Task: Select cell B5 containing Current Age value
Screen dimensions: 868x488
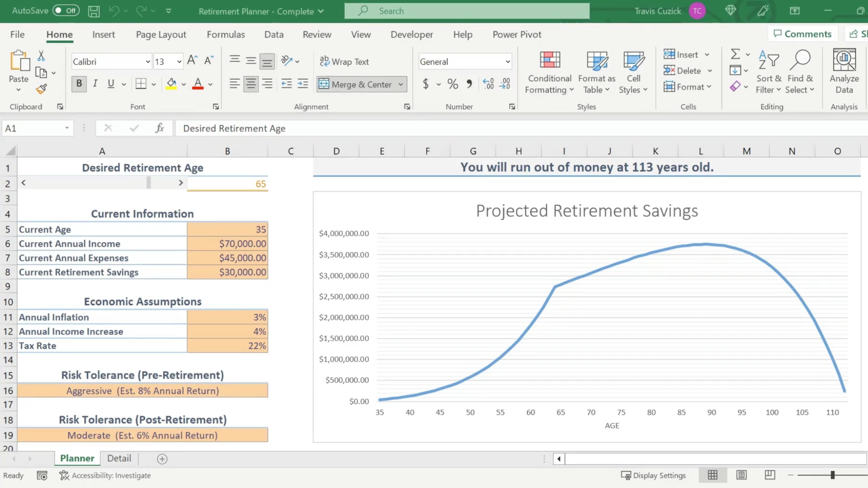Action: click(227, 229)
